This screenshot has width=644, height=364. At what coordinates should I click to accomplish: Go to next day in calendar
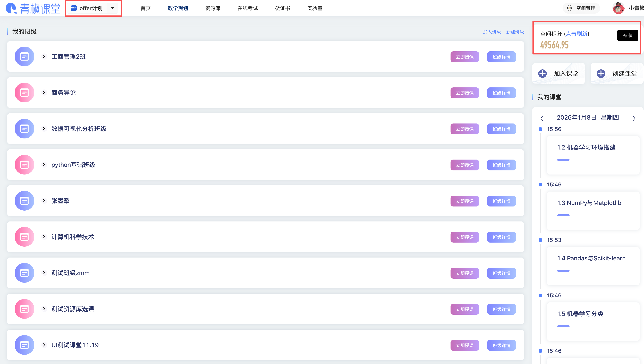634,118
